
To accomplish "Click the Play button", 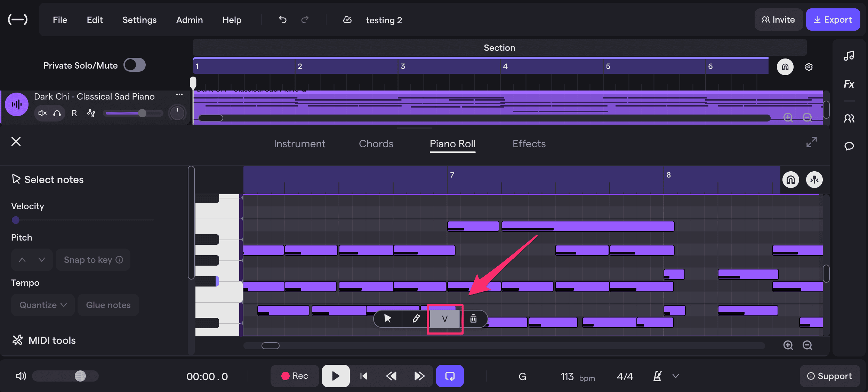I will [x=336, y=376].
